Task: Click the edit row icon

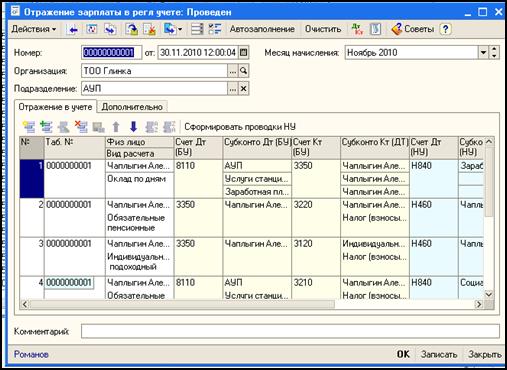Action: (64, 127)
